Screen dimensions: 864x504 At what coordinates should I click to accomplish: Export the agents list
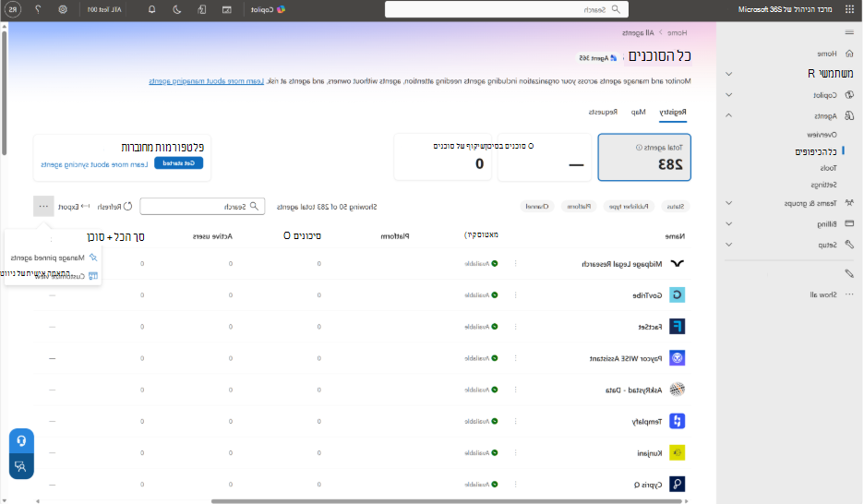(74, 207)
